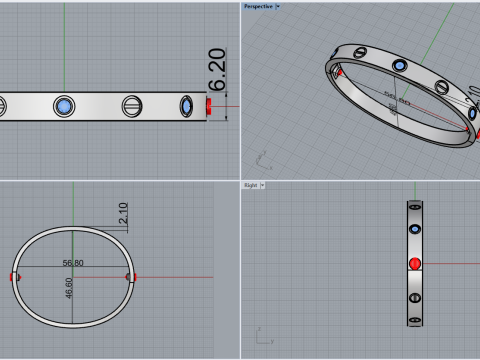Click the XY axis icon in Perspective viewport
Screen dimensions: 480x360
[x=264, y=160]
